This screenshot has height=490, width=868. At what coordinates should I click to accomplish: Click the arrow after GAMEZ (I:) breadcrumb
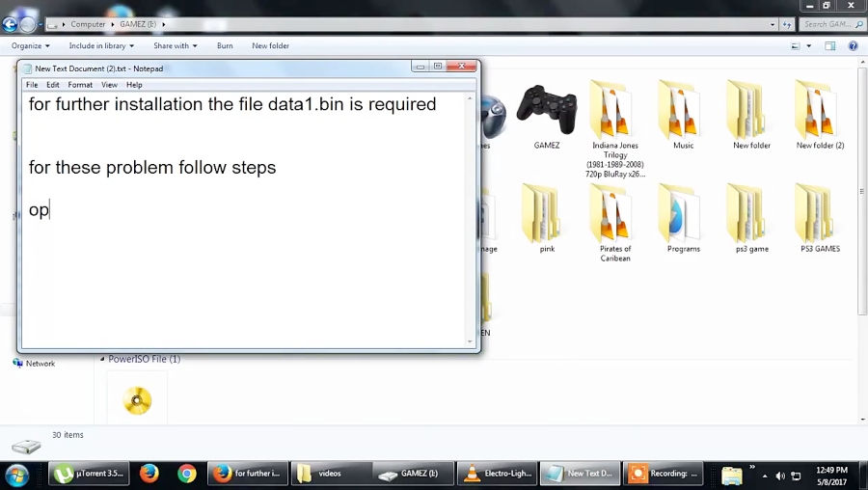click(x=164, y=24)
